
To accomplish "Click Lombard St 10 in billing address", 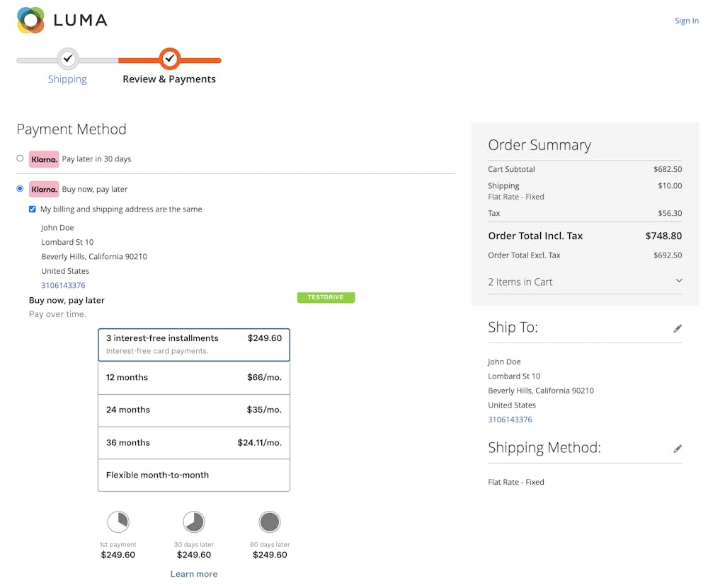I will click(x=67, y=242).
